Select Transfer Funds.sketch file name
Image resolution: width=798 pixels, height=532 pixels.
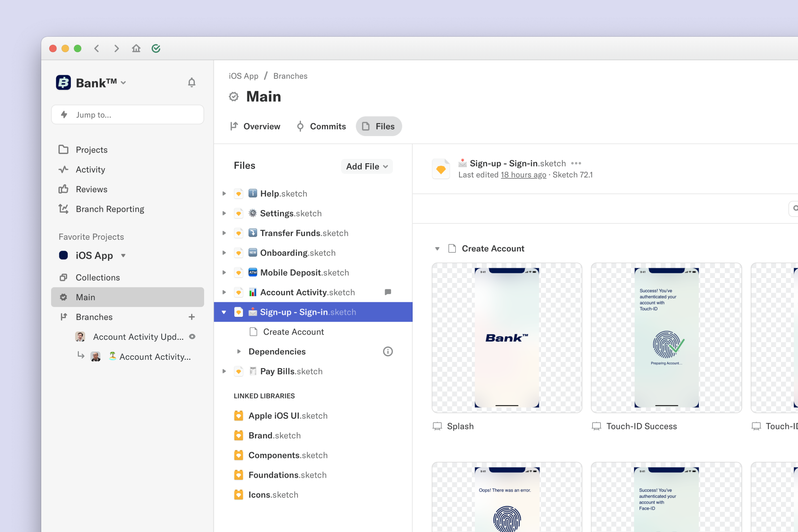[x=304, y=233]
